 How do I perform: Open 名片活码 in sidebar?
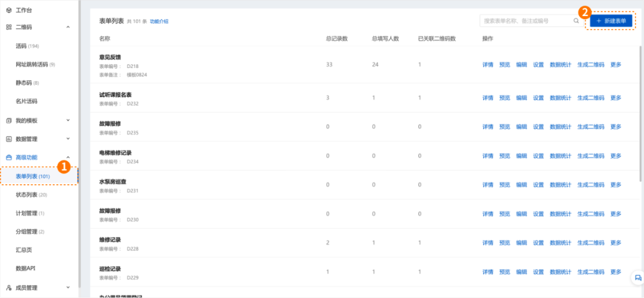click(26, 101)
